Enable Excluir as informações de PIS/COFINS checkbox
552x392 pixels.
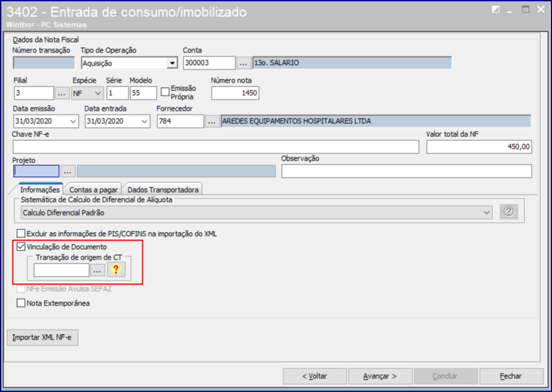pos(21,233)
